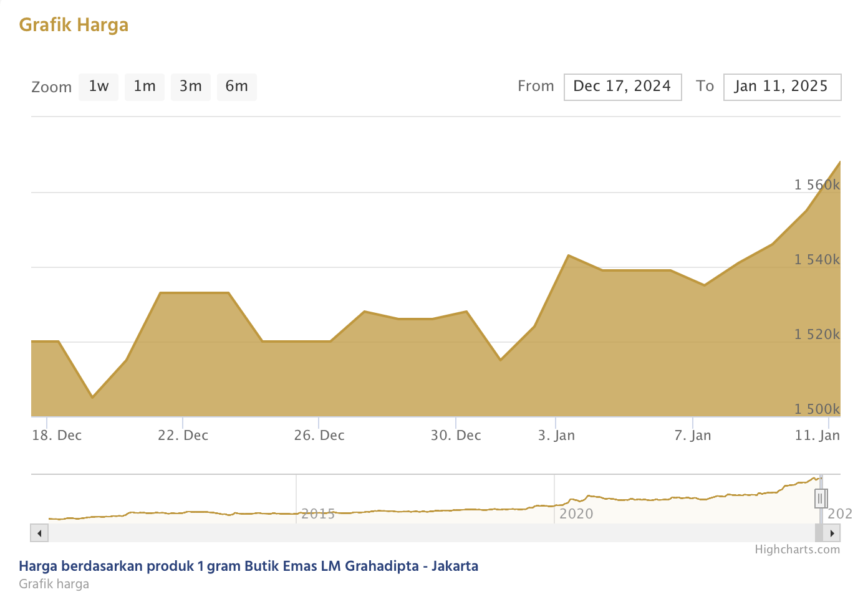The width and height of the screenshot is (868, 597).
Task: Click the 1 520k y-axis label
Action: (x=817, y=334)
